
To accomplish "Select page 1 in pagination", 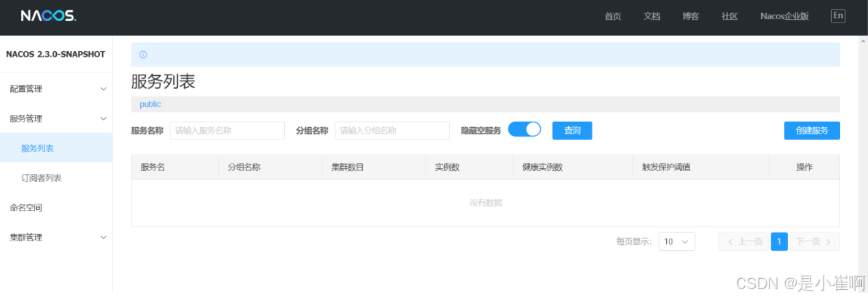I will pos(779,241).
